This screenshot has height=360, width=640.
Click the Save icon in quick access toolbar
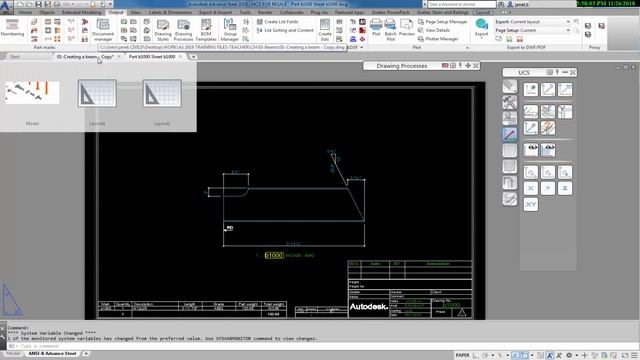point(38,4)
